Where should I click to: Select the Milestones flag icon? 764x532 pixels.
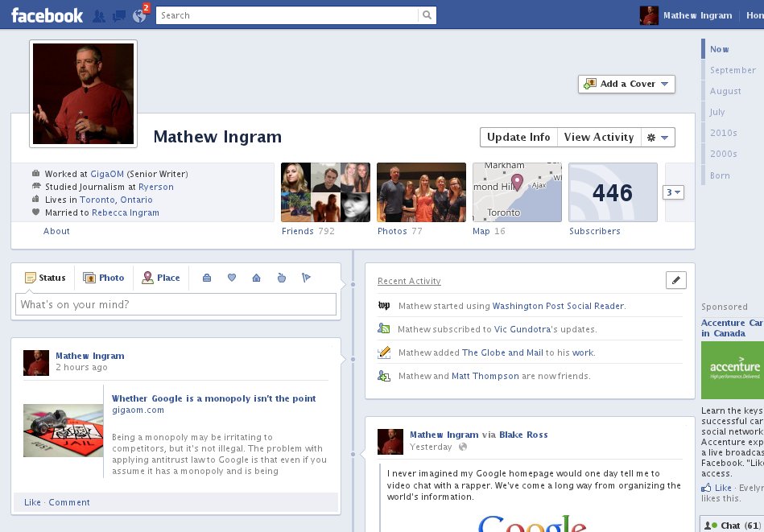click(x=306, y=278)
